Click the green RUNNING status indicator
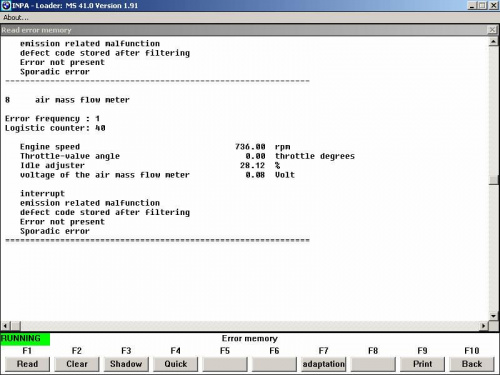Viewport: 500px width, 375px height. [25, 339]
